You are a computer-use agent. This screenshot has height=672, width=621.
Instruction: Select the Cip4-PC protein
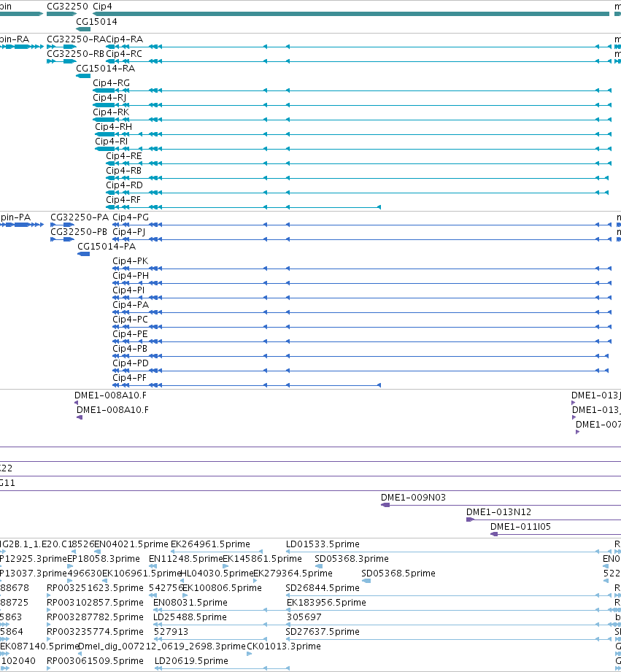pos(131,320)
